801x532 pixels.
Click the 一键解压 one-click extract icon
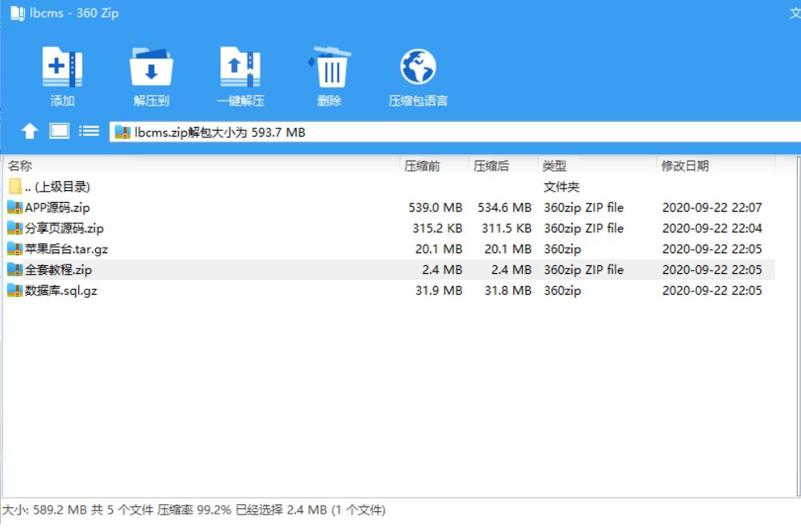(x=240, y=67)
